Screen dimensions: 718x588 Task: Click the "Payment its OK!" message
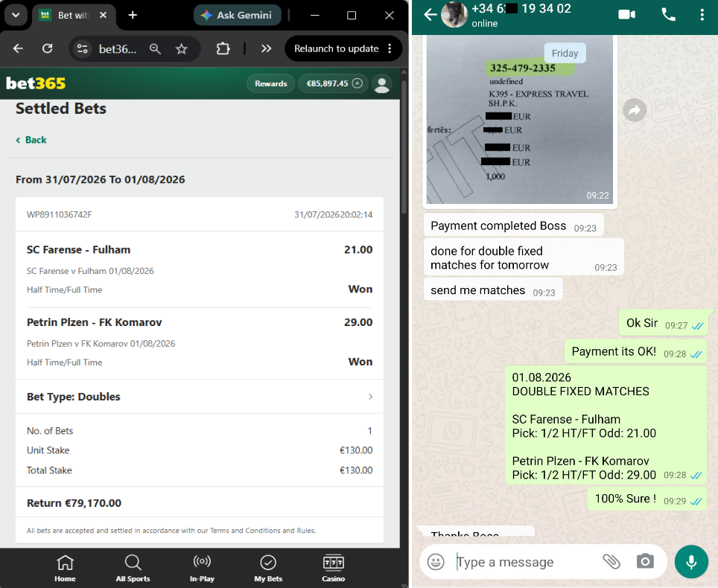[637, 352]
